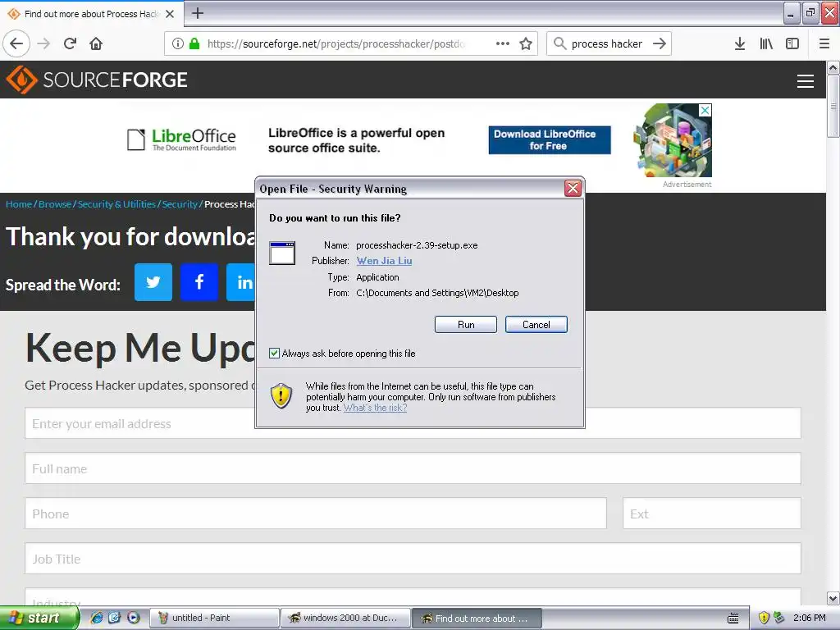This screenshot has width=840, height=630.
Task: Open the SourceForge site navigation menu
Action: pos(806,81)
